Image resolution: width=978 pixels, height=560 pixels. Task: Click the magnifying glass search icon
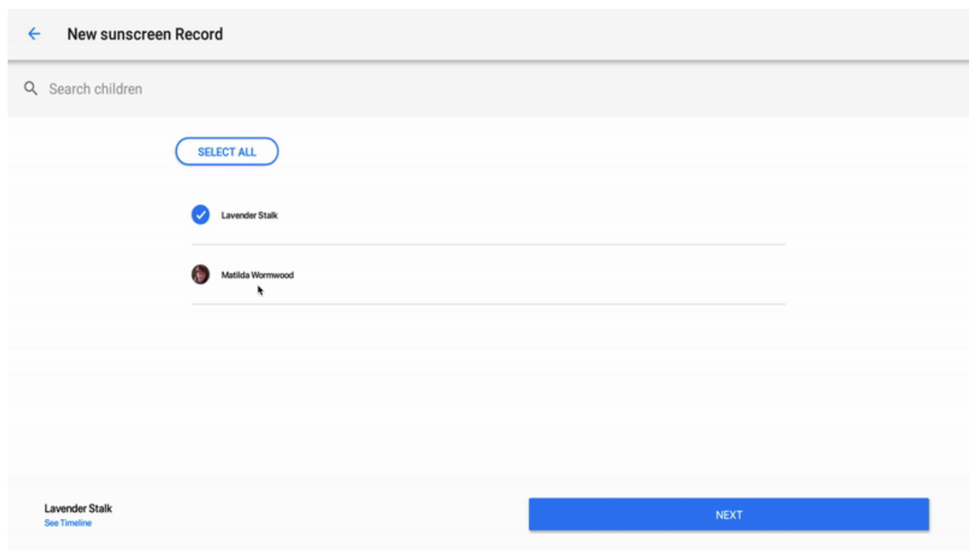click(x=30, y=89)
